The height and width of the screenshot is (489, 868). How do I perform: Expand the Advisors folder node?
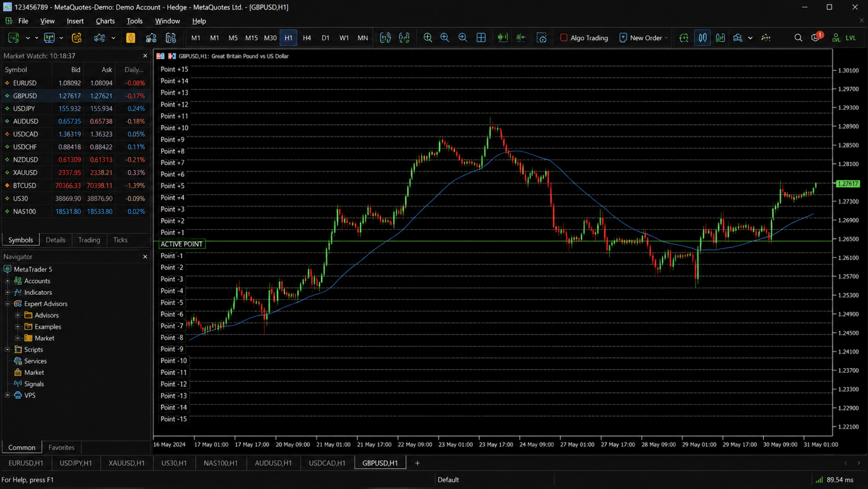click(18, 315)
